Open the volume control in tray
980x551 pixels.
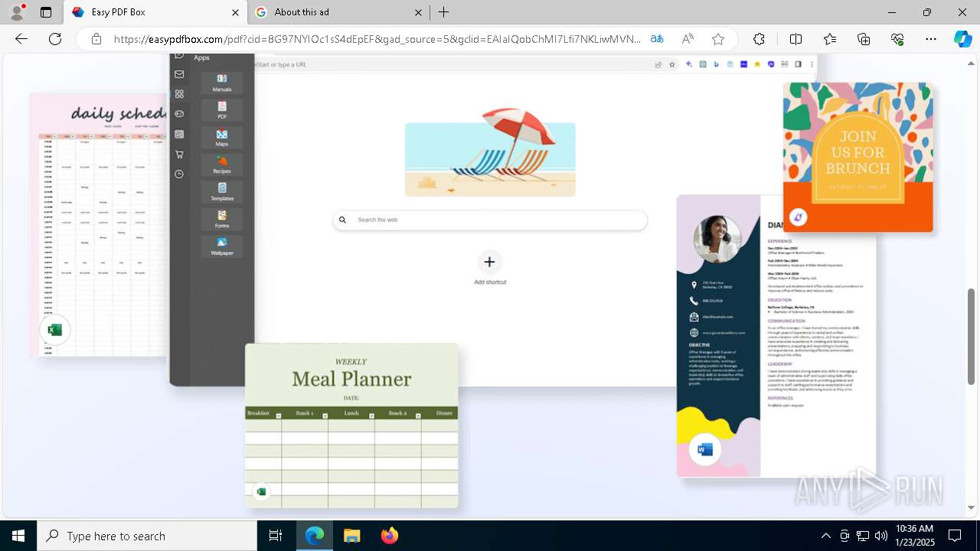coord(881,536)
